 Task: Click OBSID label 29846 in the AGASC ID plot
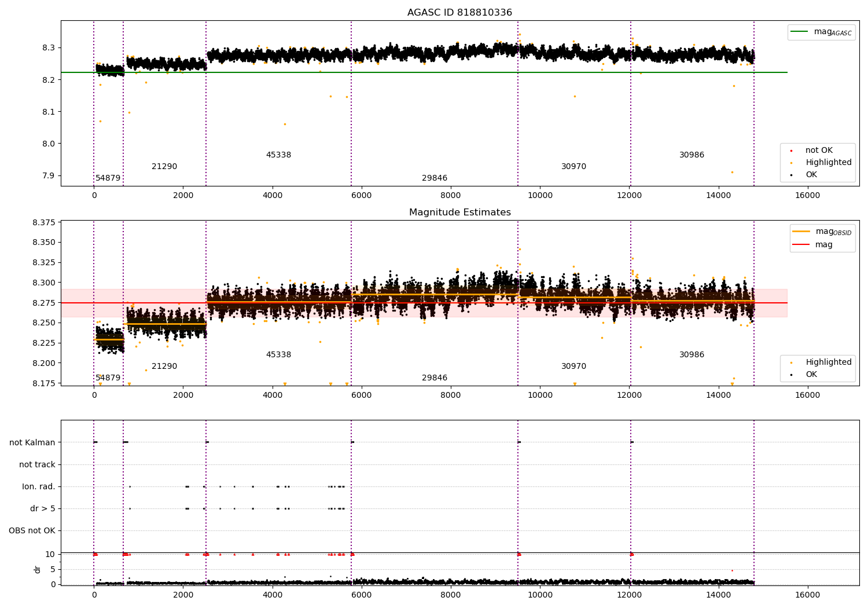click(435, 178)
